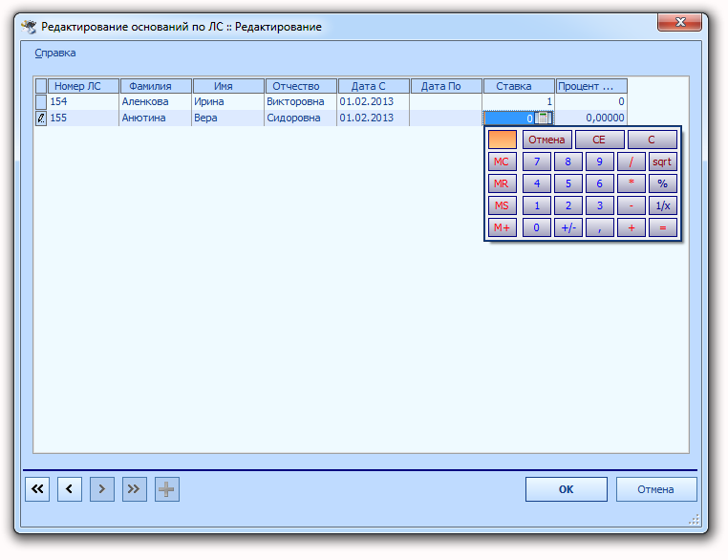Go to previous record arrow button

click(x=70, y=489)
